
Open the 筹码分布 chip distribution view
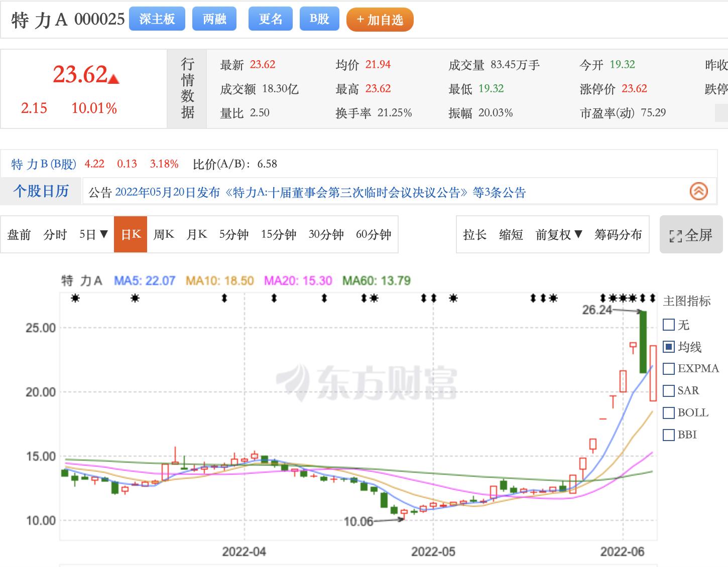click(618, 234)
